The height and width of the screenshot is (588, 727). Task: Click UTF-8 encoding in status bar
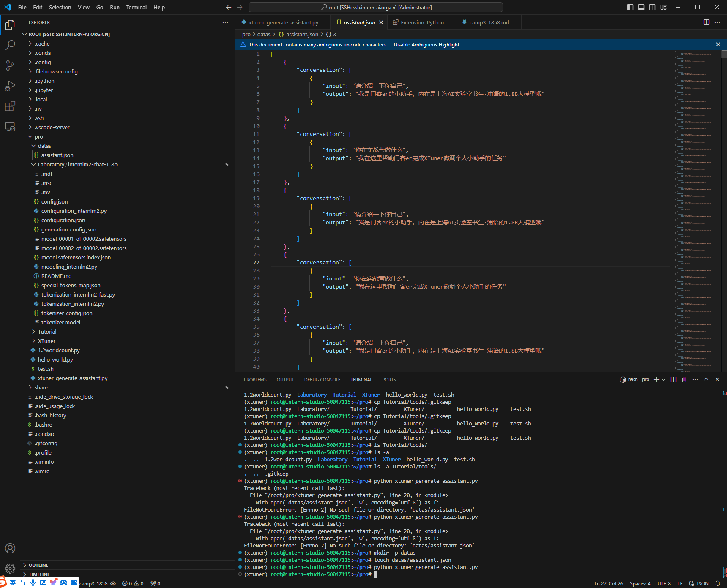tap(664, 583)
